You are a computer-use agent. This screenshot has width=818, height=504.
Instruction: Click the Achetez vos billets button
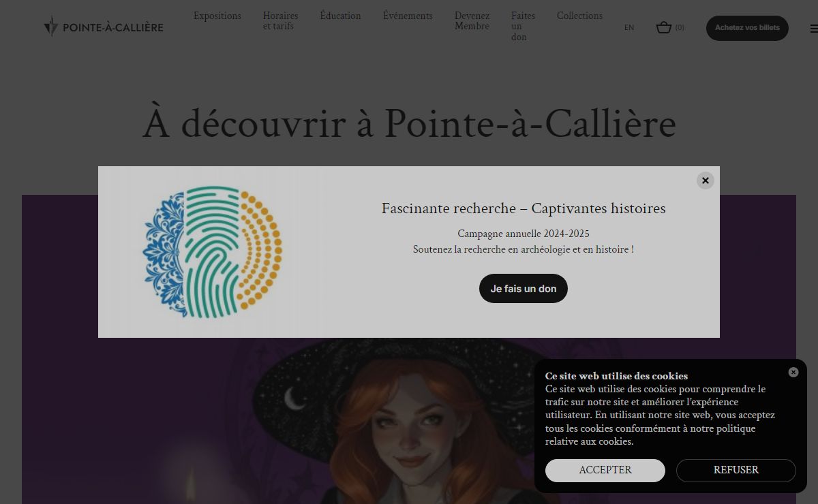(x=747, y=28)
